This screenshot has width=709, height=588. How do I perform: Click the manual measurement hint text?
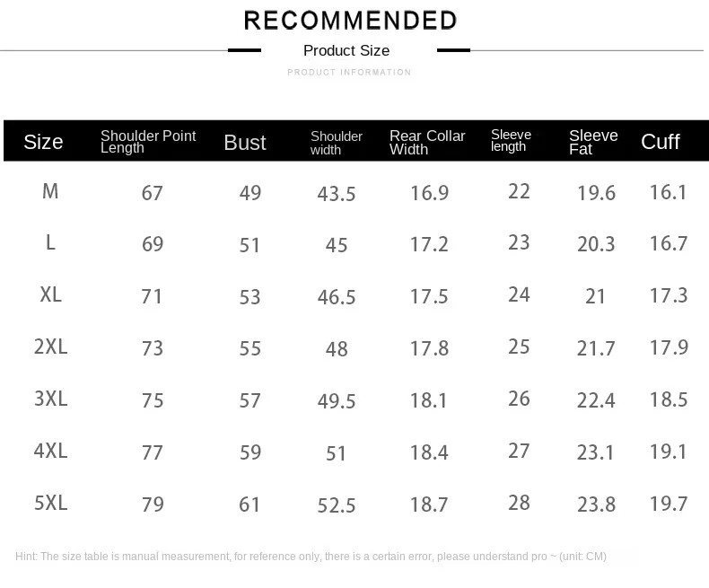point(311,557)
